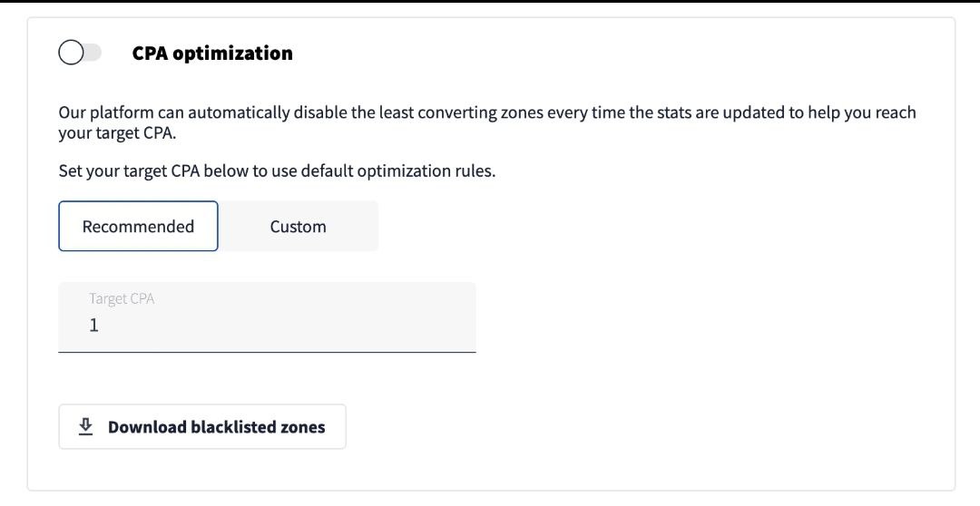
Task: Switch to the Custom tab
Action: pos(298,227)
